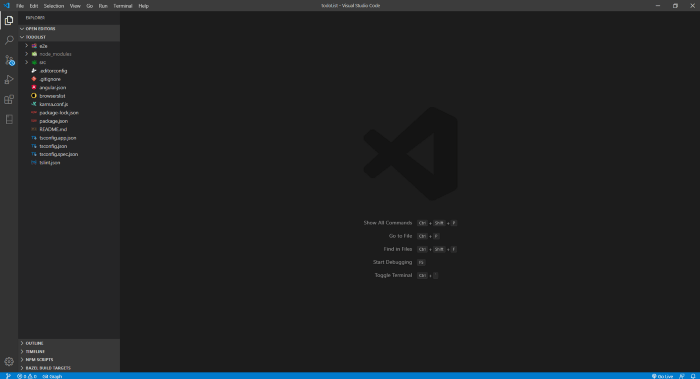Open Git Graph from status bar
The width and height of the screenshot is (700, 379).
point(52,376)
